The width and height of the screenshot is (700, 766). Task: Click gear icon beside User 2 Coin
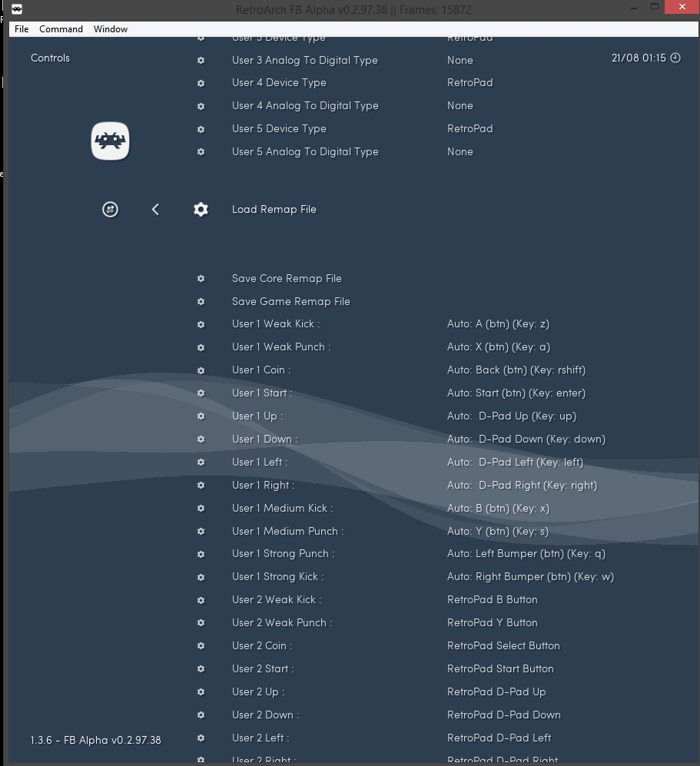201,646
